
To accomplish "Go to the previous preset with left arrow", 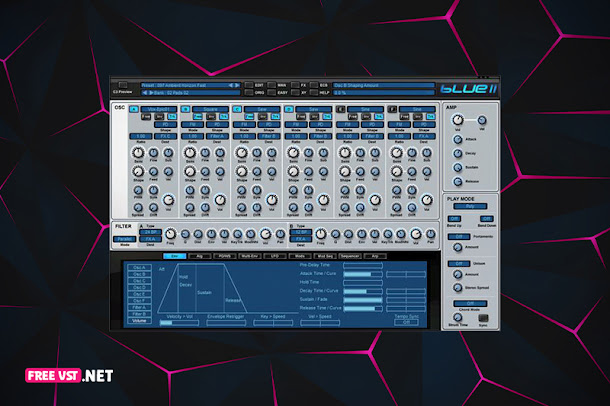I will [231, 85].
